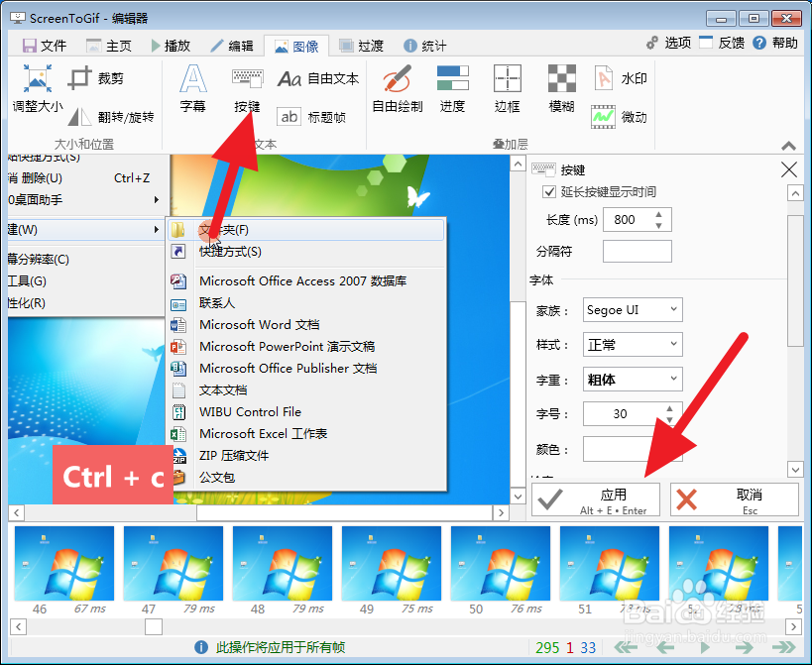The image size is (812, 665).
Task: Open the 微动 cinemagraph tool
Action: tap(620, 117)
